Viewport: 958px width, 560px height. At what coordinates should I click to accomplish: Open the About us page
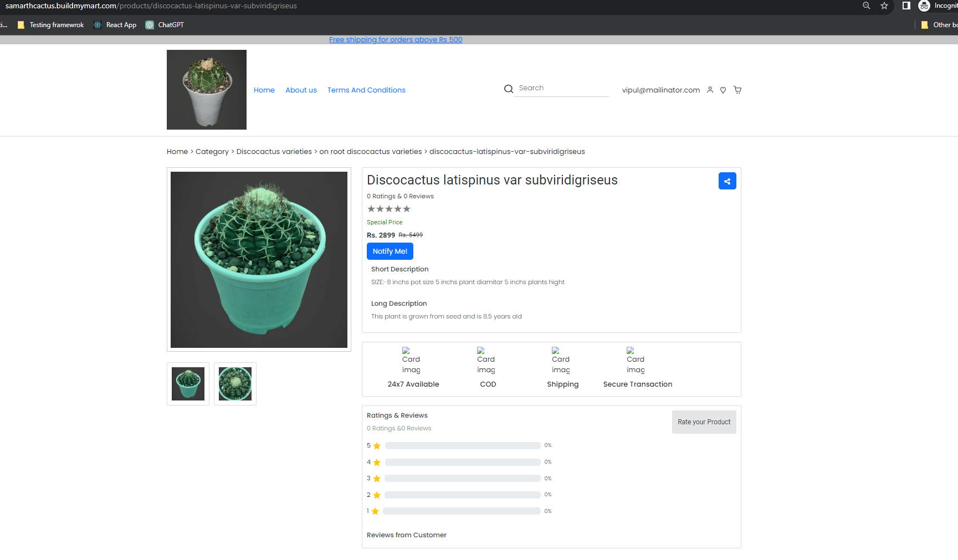point(301,90)
